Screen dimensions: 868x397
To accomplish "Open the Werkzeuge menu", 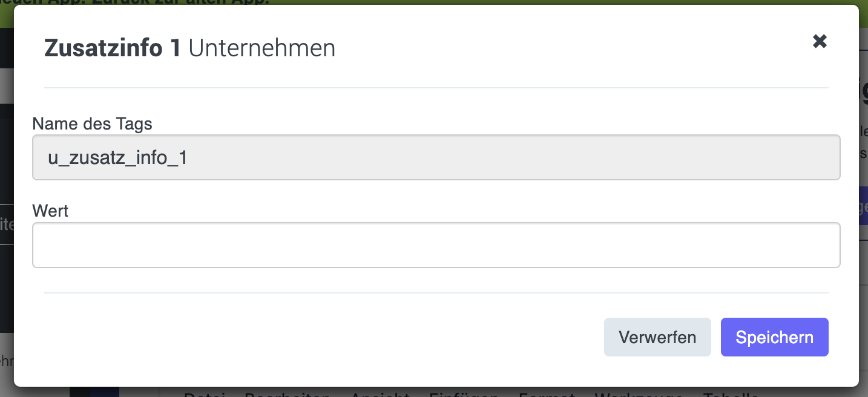I will click(x=639, y=393).
